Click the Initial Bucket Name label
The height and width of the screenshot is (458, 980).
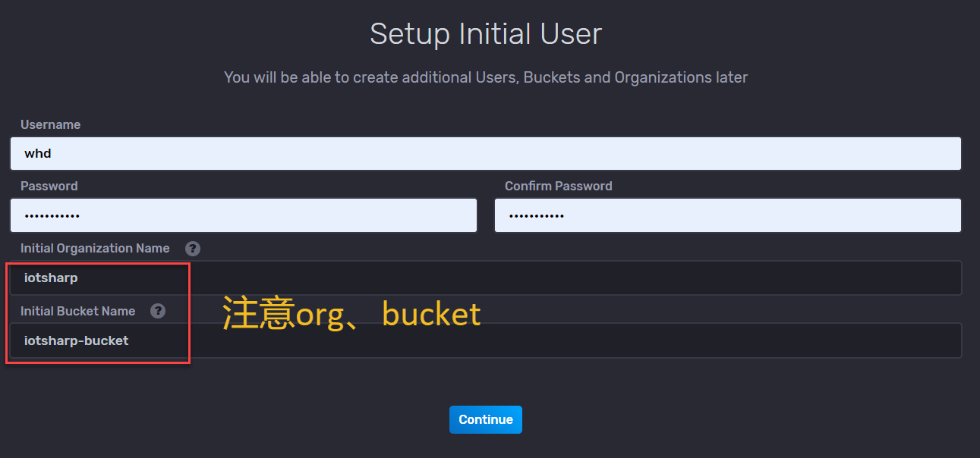point(77,310)
